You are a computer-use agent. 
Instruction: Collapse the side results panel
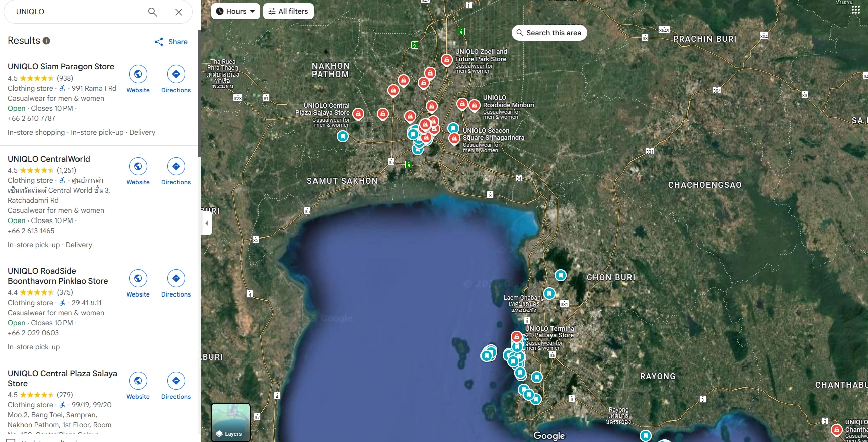206,223
